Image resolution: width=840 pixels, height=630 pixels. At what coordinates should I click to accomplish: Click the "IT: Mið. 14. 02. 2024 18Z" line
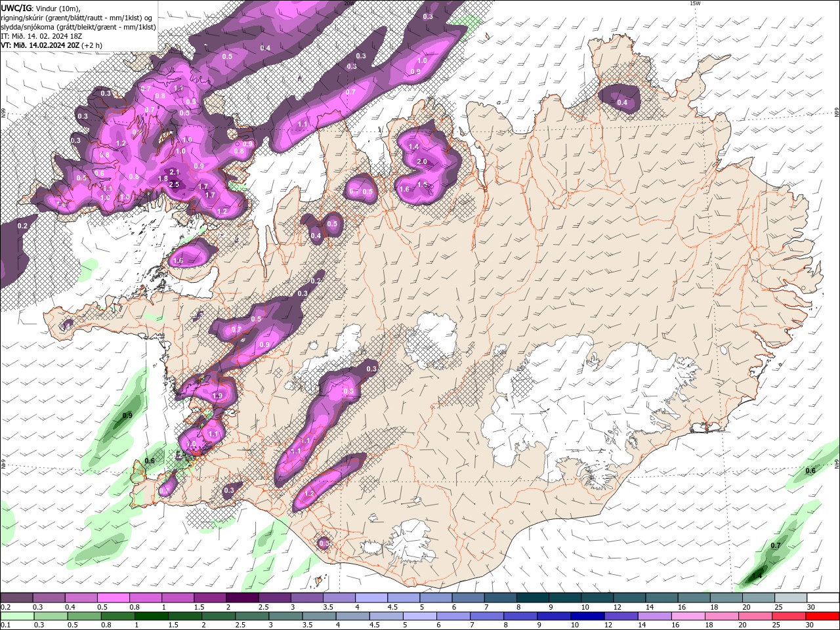(43, 36)
